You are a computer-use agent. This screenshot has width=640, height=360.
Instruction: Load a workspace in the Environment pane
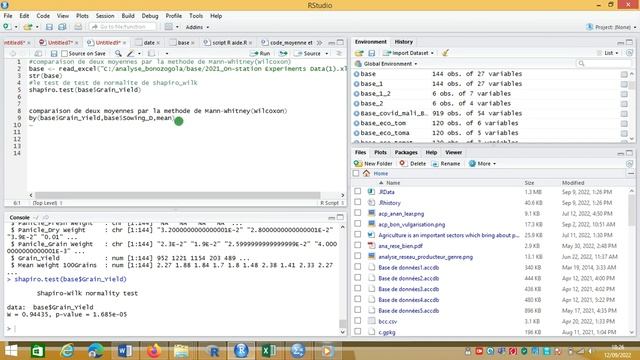pyautogui.click(x=359, y=53)
